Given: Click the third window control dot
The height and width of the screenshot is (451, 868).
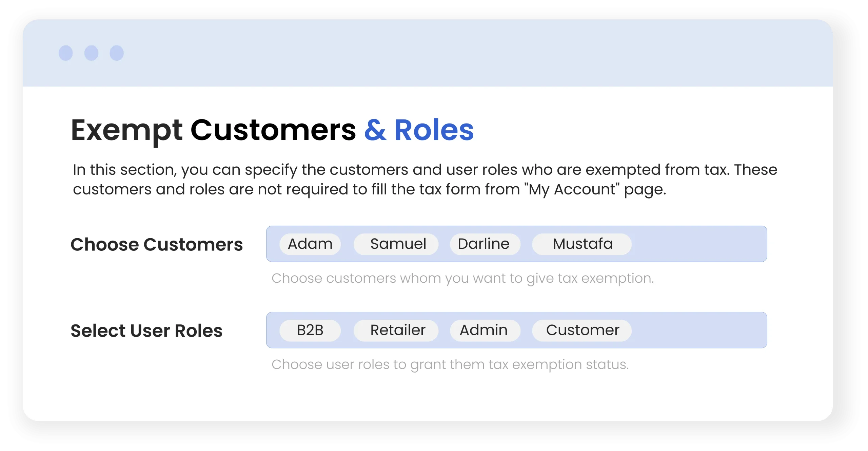Looking at the screenshot, I should click(x=117, y=53).
